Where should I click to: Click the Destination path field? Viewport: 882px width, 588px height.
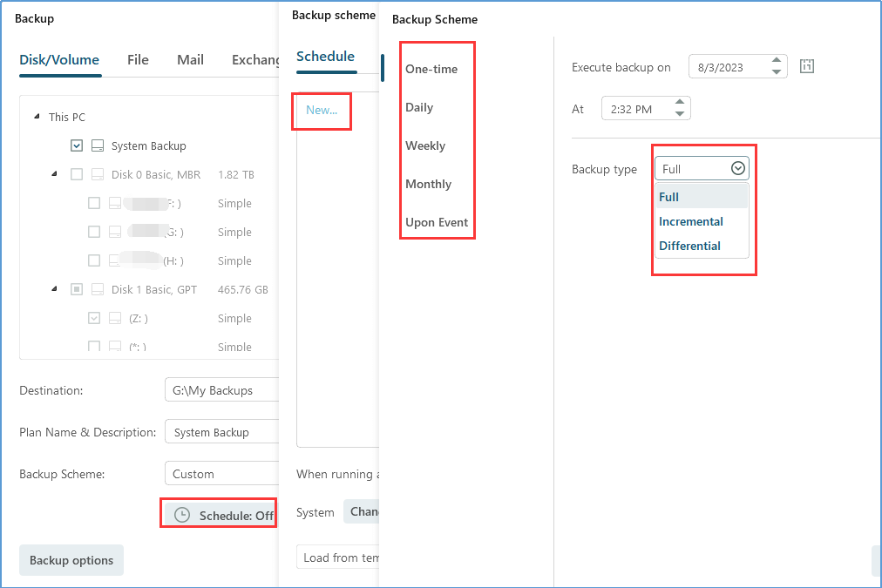(x=220, y=390)
